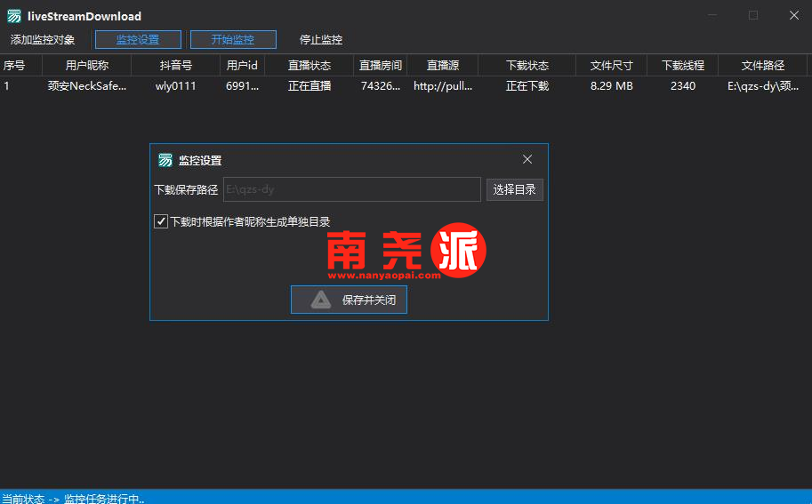Click 保存并关闭 button
Image resolution: width=812 pixels, height=504 pixels.
[x=349, y=300]
